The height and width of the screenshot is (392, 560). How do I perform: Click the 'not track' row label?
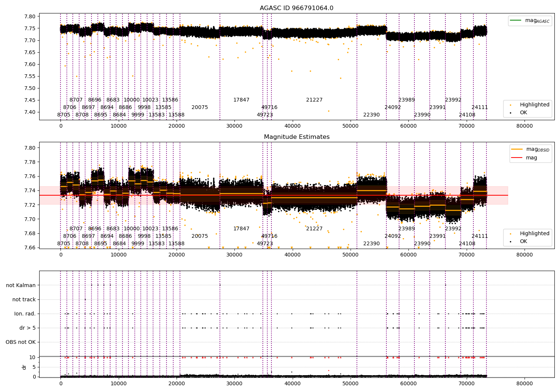[24, 299]
